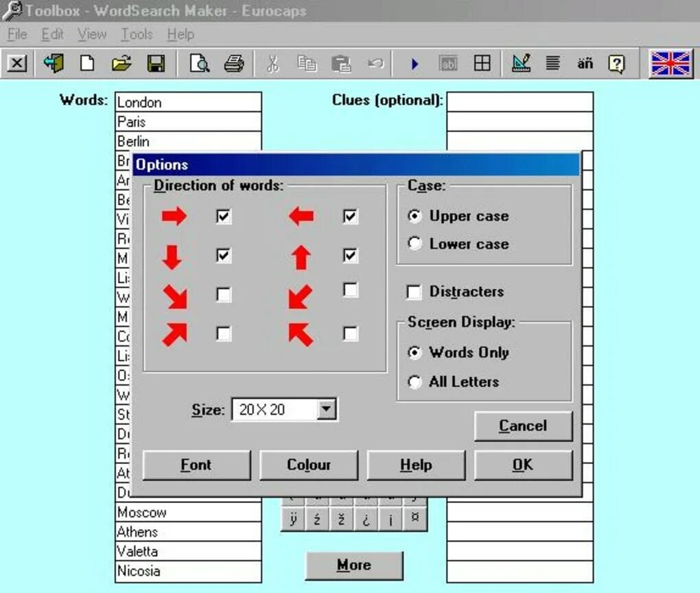
Task: Copy using the two-pages icon
Action: coord(307,63)
